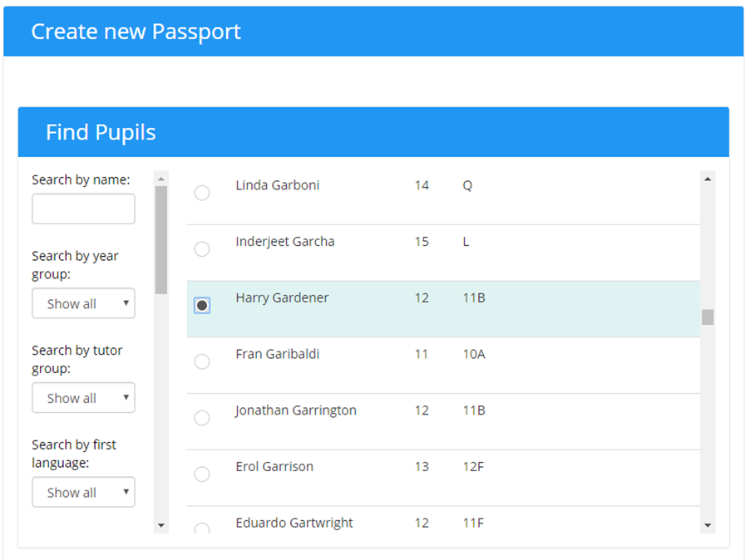750x560 pixels.
Task: Select the radio button for Linda Garboni
Action: coord(202,192)
